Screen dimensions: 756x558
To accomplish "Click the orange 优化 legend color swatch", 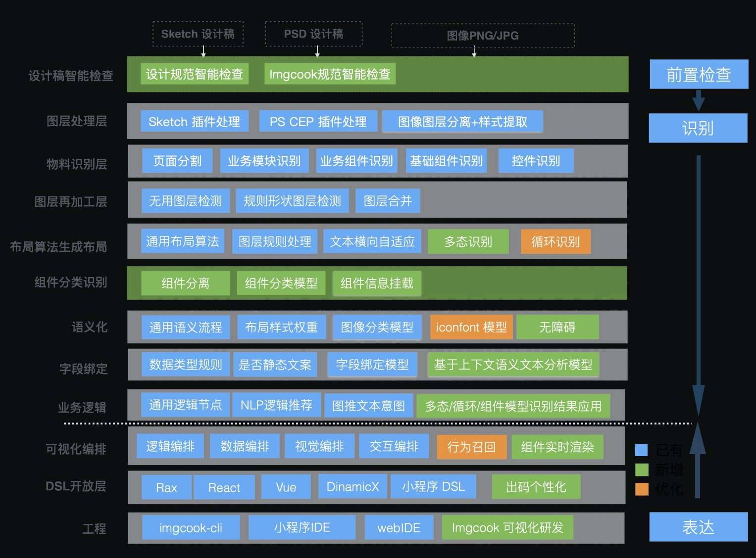I will 641,489.
